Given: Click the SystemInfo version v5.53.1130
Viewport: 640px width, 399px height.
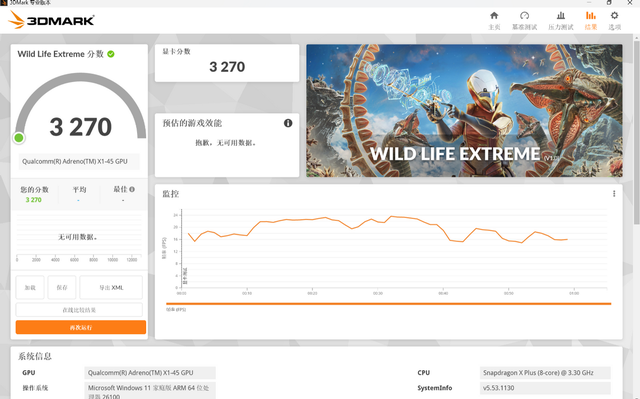Looking at the screenshot, I should 545,388.
